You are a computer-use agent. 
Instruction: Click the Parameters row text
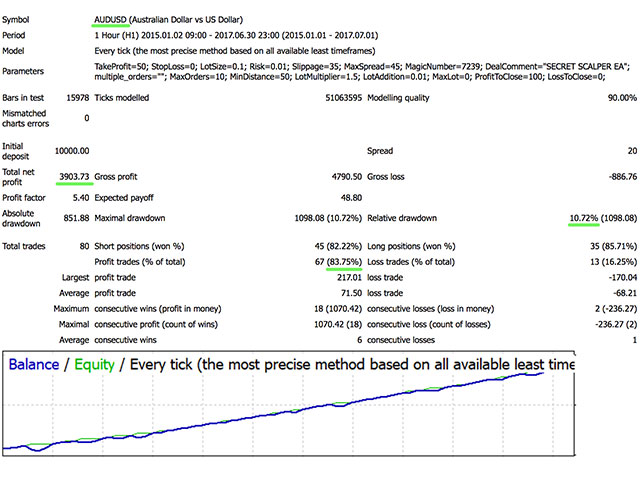(362, 71)
